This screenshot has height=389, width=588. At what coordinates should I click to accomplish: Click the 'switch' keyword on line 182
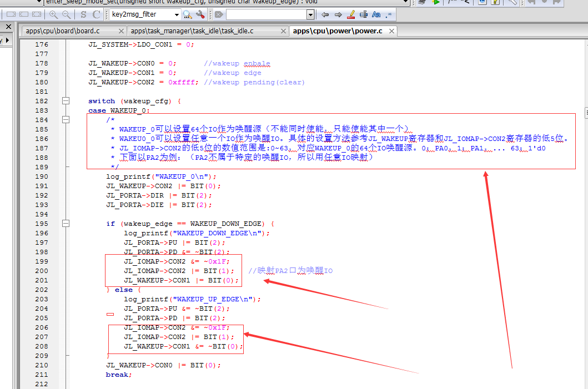[x=102, y=101]
